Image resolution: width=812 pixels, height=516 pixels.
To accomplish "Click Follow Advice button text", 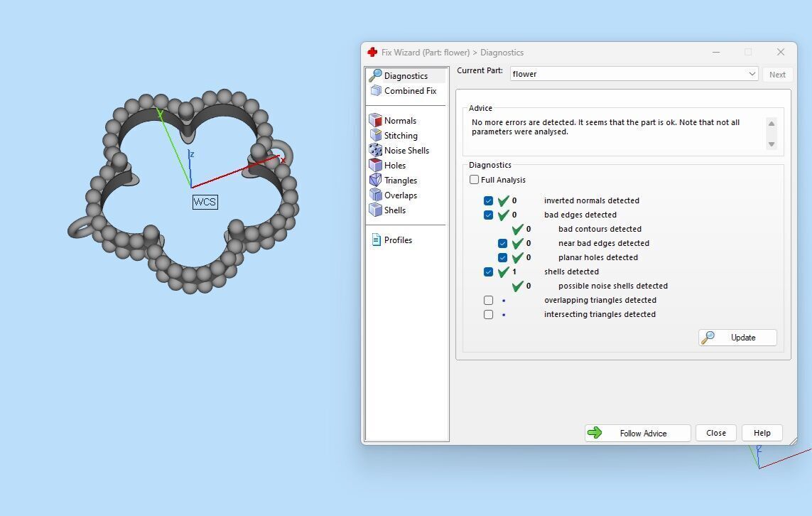I will coord(643,433).
